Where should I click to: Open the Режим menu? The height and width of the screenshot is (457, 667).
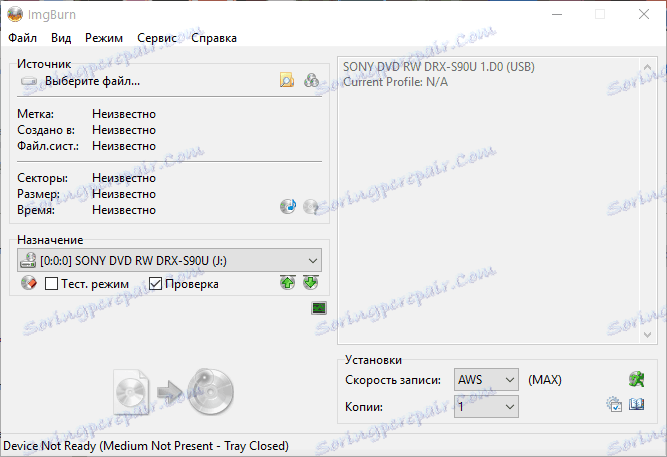[104, 38]
